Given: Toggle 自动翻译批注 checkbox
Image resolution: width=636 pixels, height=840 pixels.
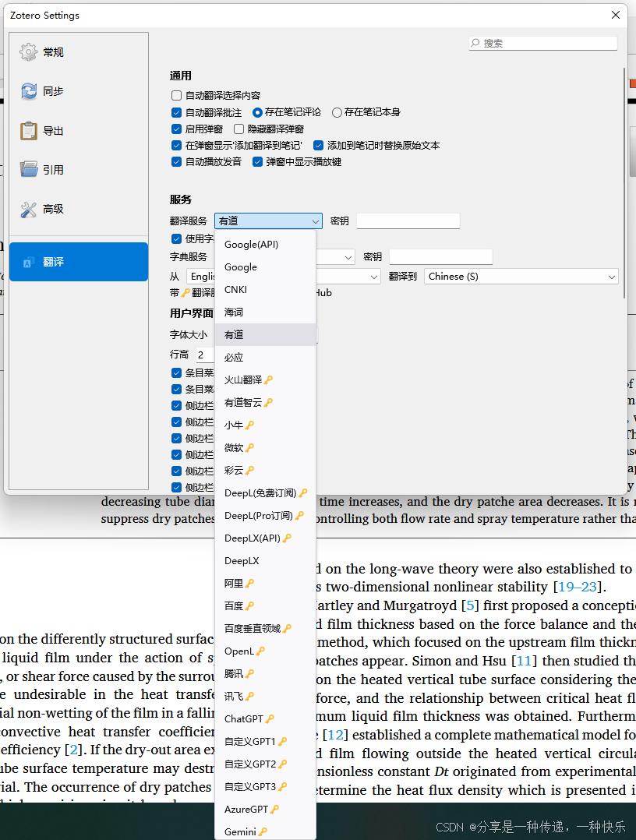Looking at the screenshot, I should coord(176,112).
